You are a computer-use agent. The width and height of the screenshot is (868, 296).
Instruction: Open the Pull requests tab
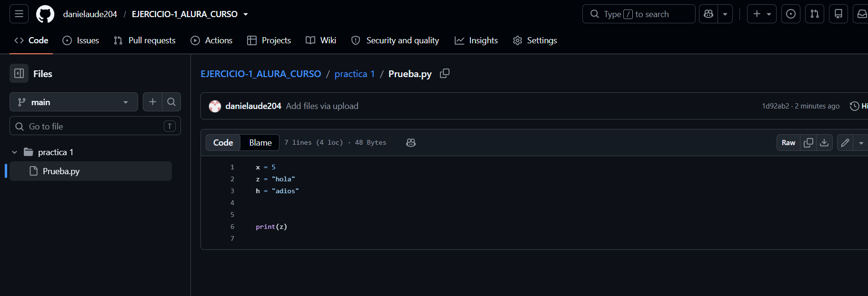145,40
